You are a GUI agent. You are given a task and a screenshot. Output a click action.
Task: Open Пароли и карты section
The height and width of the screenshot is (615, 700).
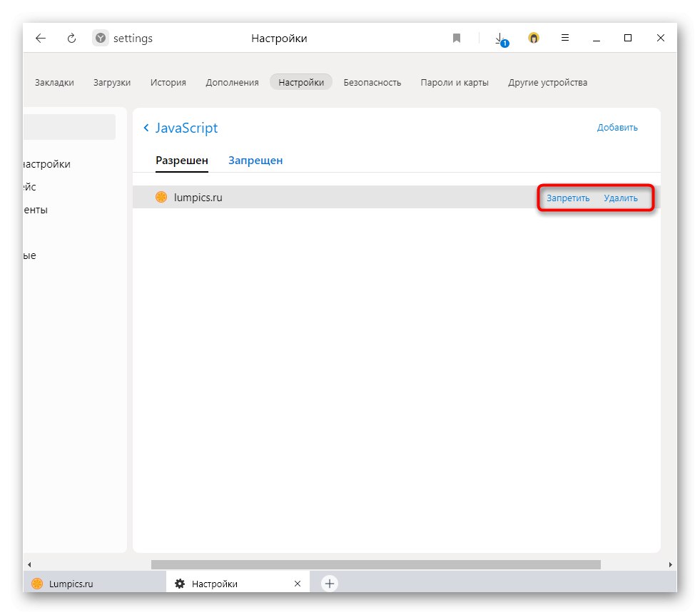click(455, 83)
